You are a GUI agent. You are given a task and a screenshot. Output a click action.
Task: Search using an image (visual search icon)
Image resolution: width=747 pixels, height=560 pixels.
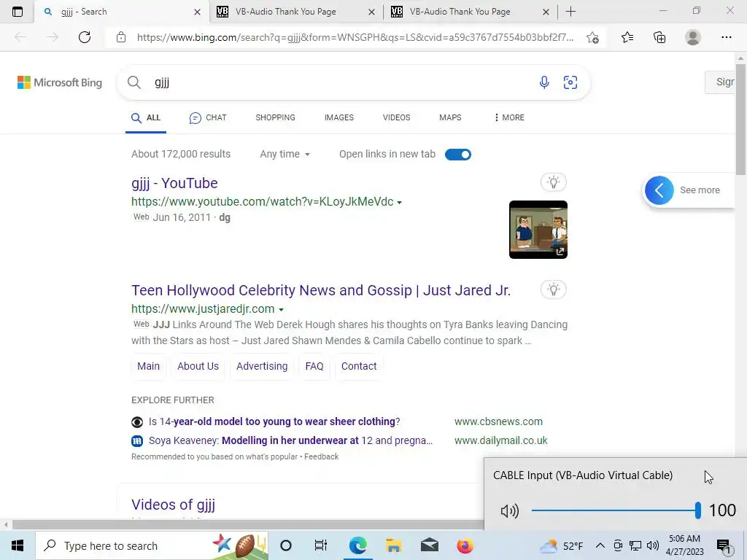[x=570, y=82]
